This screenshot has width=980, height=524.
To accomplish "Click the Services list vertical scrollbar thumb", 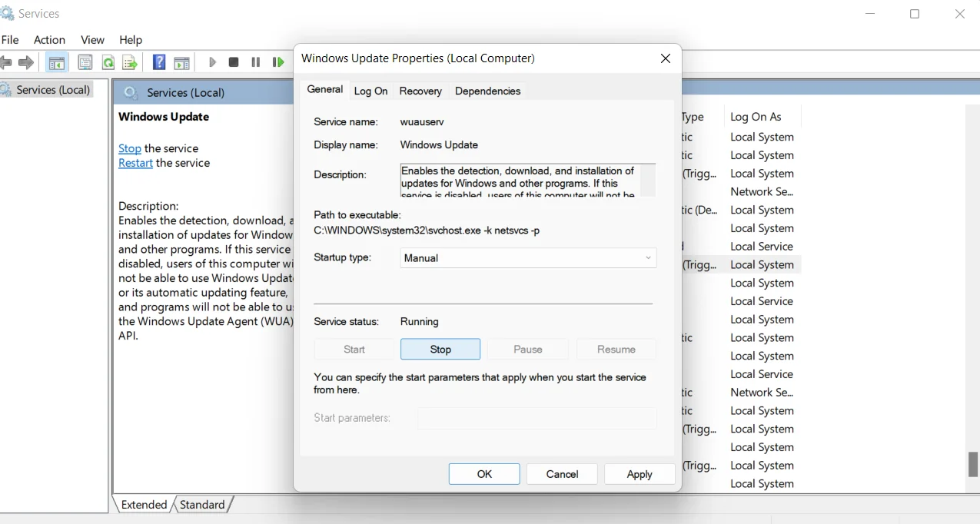I will click(973, 464).
